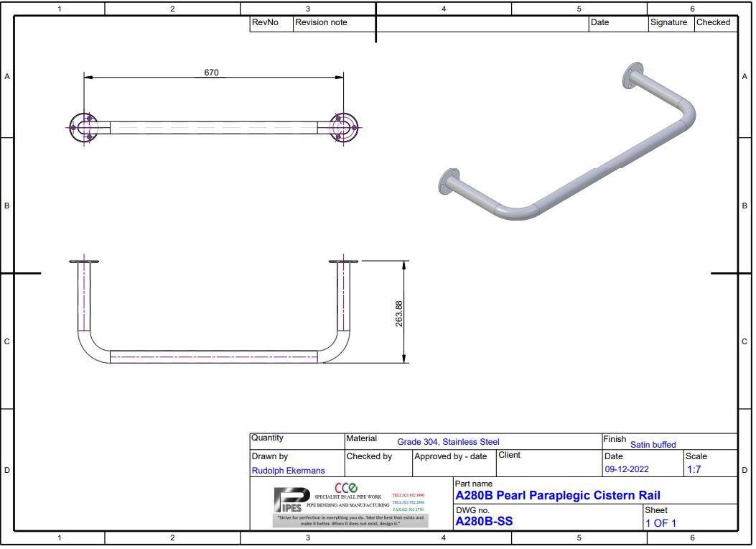This screenshot has width=756, height=549.
Task: Click the sheet number 1 OF 1
Action: [x=661, y=523]
